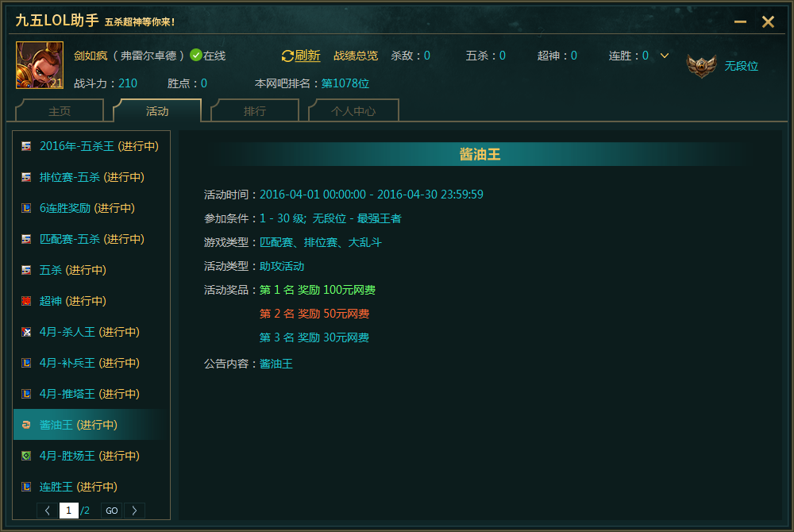Click the 刷新 refresh link
794x532 pixels.
(x=307, y=56)
